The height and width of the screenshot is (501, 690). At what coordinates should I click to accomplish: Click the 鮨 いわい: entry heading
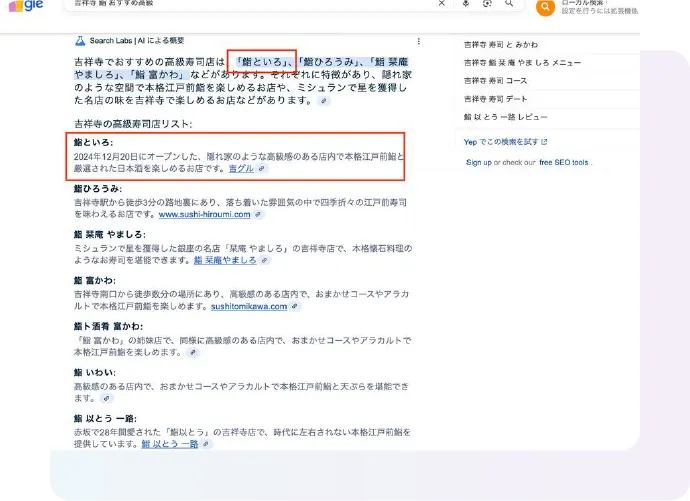(x=95, y=373)
